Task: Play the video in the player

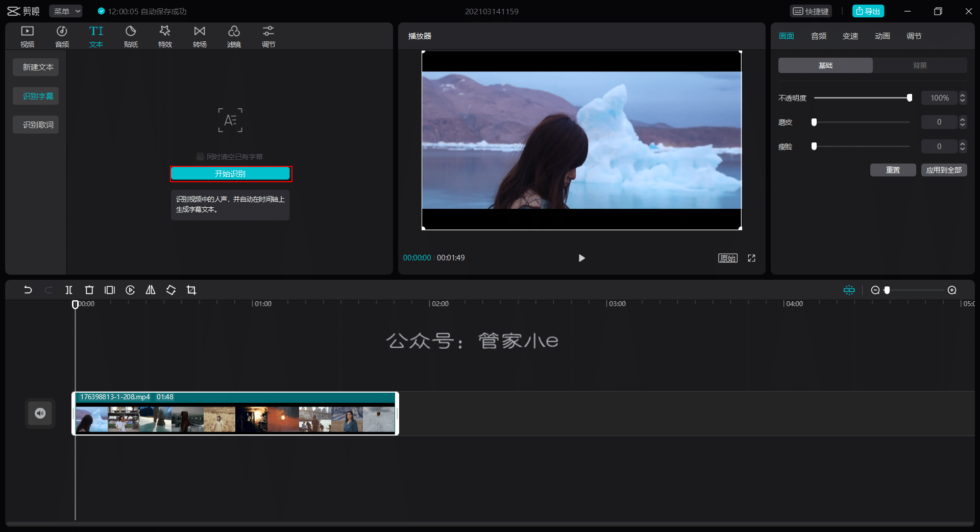Action: 581,258
